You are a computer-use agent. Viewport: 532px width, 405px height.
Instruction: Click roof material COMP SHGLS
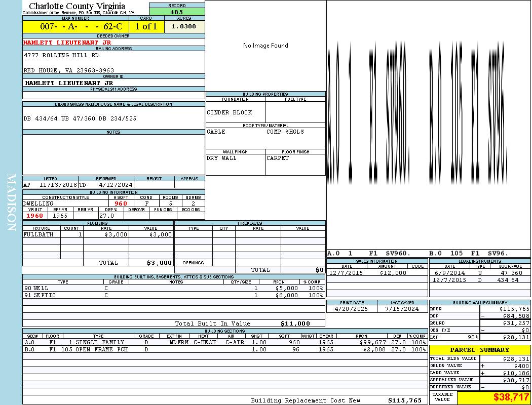click(285, 132)
